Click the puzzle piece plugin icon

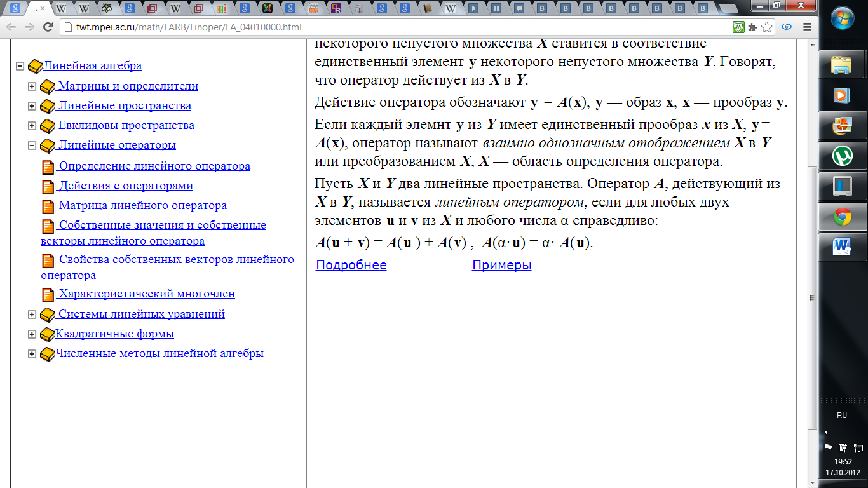(753, 27)
